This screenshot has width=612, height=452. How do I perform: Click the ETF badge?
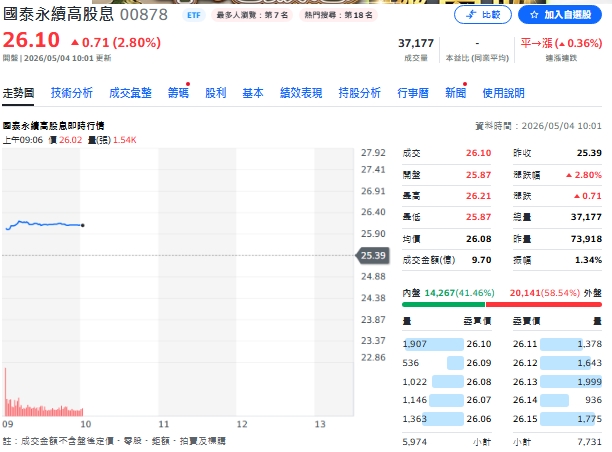click(194, 15)
